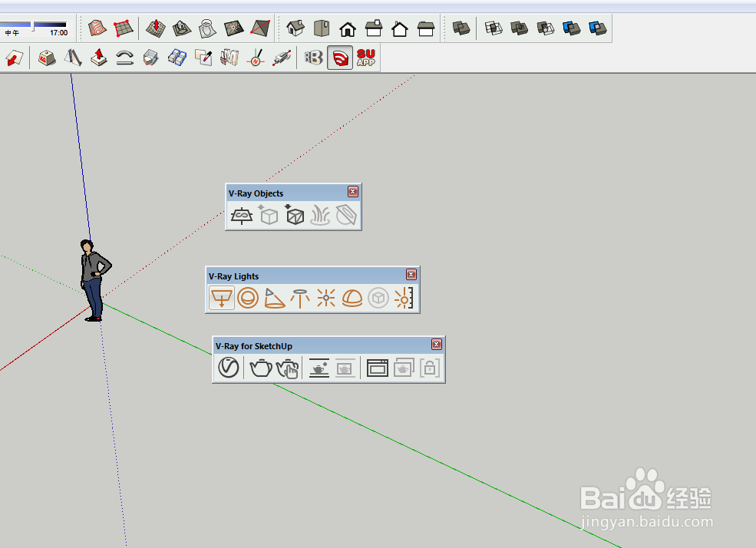Select the standing person figure in viewport
Image resolution: width=756 pixels, height=548 pixels.
pyautogui.click(x=94, y=280)
